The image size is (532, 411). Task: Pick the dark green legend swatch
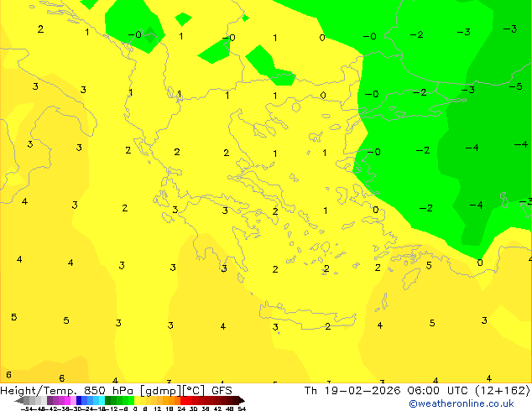tap(108, 400)
